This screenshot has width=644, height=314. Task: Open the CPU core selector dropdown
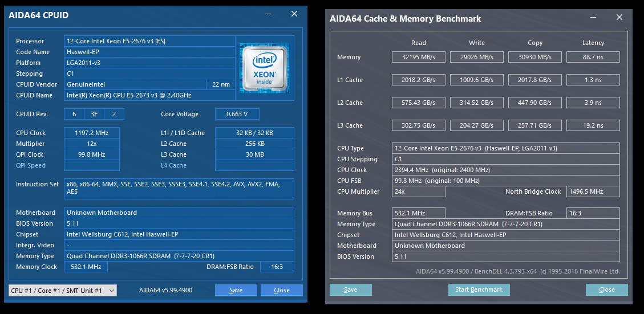click(63, 291)
